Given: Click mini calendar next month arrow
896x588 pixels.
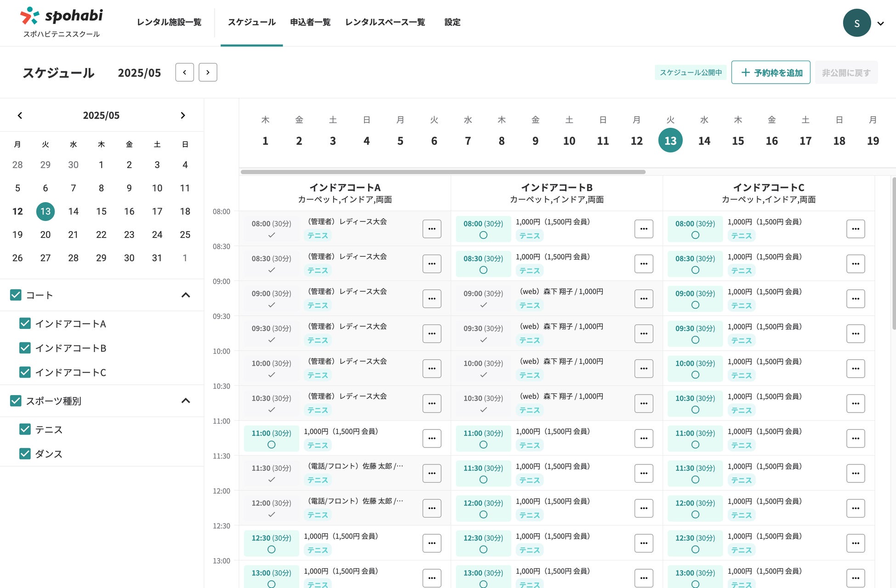Looking at the screenshot, I should (183, 115).
